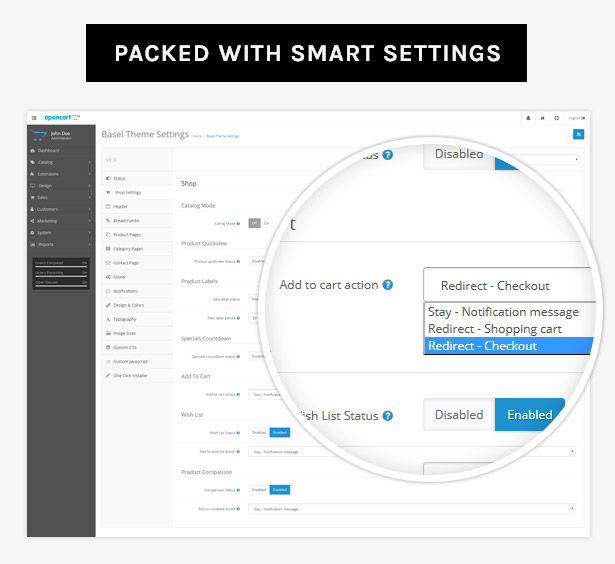
Task: Click small Enabled button for Wish List Status
Action: coord(280,432)
